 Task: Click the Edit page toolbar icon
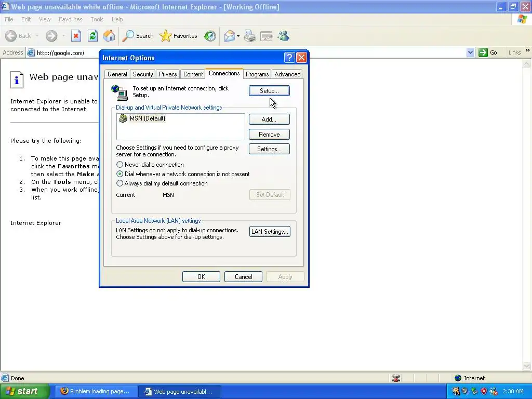[267, 36]
